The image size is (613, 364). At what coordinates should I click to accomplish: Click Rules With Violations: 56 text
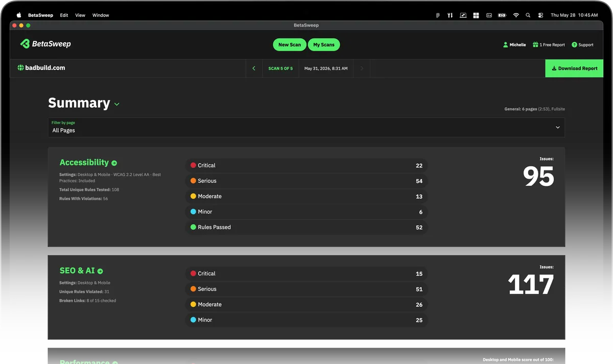coord(84,199)
